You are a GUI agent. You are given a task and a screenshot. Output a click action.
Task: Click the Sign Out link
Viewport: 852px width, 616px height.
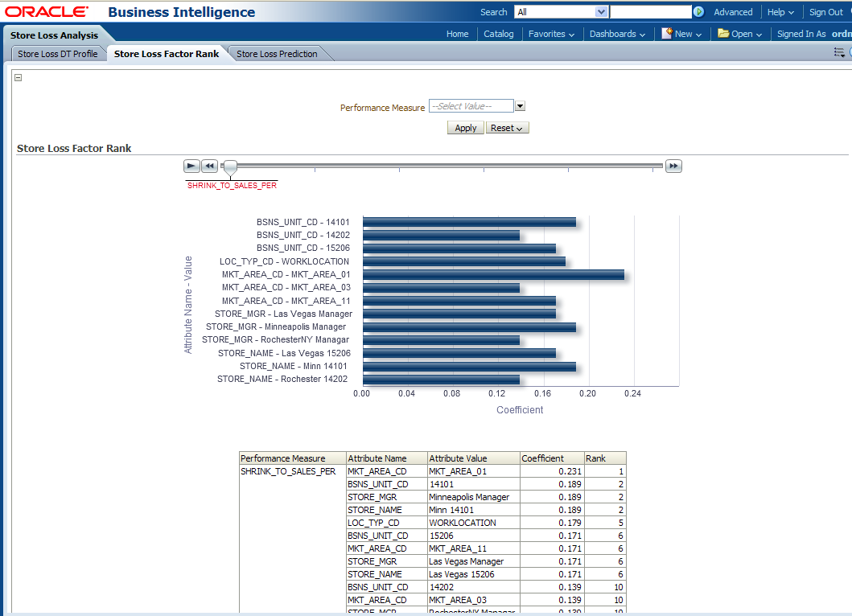click(826, 12)
